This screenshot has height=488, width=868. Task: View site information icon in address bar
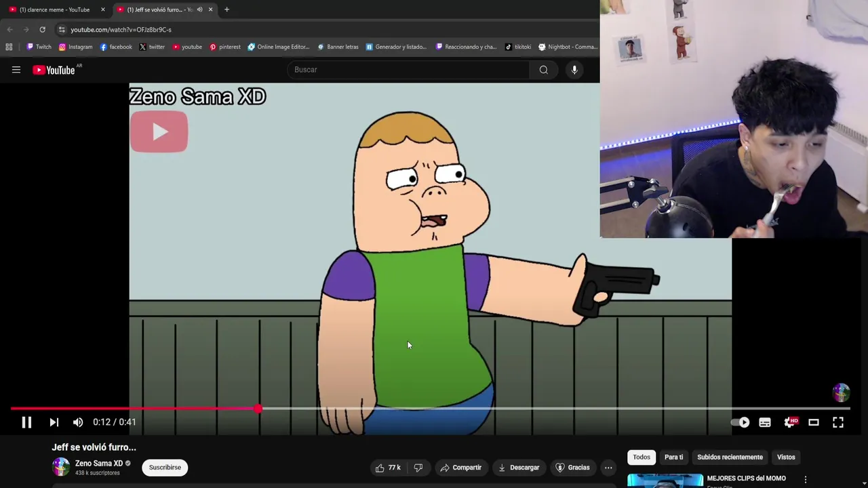click(62, 30)
